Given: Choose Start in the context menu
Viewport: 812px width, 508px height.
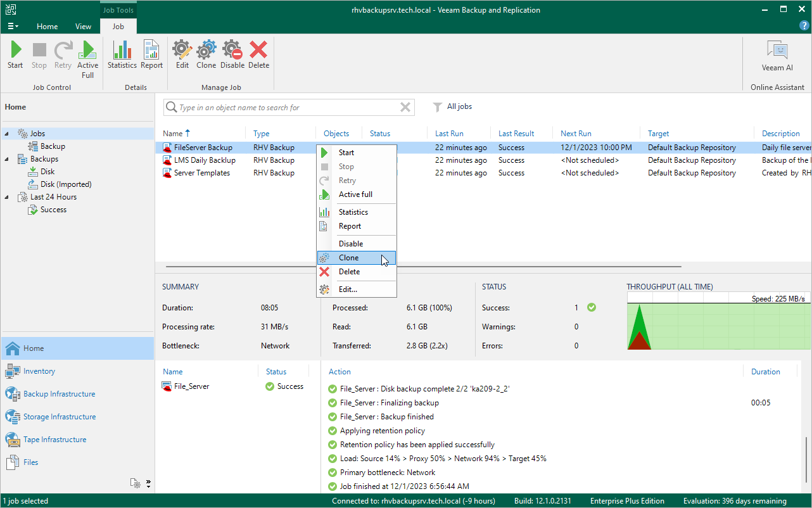Looking at the screenshot, I should click(357, 153).
